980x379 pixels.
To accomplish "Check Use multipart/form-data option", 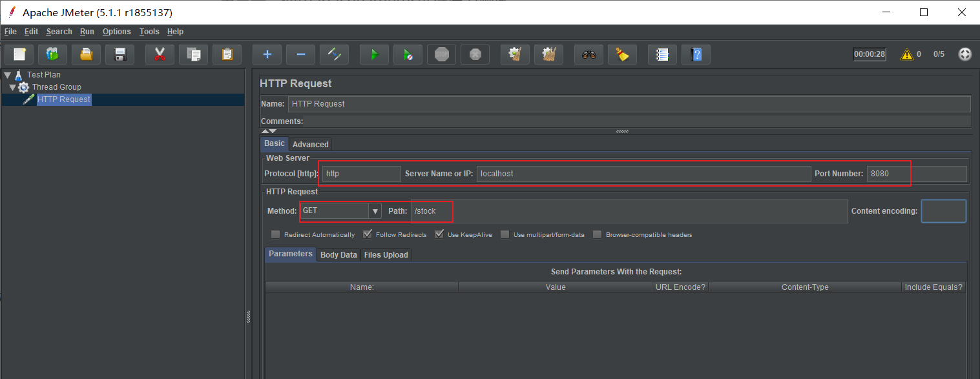I will tap(505, 234).
